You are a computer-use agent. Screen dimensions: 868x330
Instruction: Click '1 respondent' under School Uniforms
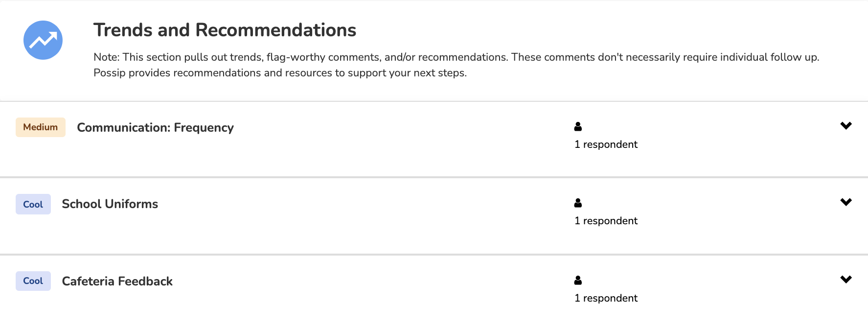606,221
